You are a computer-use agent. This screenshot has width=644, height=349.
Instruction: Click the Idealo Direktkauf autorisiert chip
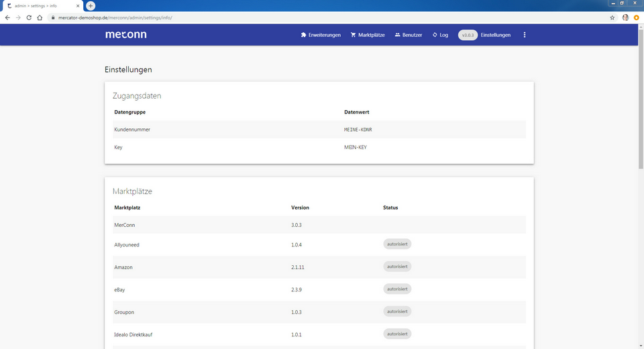click(x=397, y=334)
